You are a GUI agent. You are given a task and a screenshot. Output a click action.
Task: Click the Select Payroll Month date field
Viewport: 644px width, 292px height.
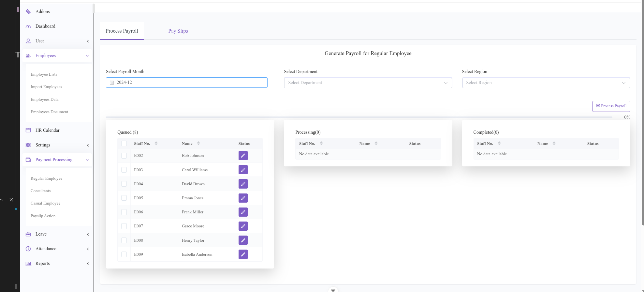(186, 83)
